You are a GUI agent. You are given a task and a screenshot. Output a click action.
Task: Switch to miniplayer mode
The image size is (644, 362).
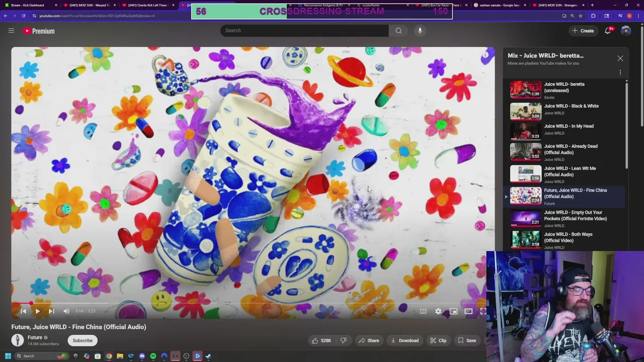[453, 311]
